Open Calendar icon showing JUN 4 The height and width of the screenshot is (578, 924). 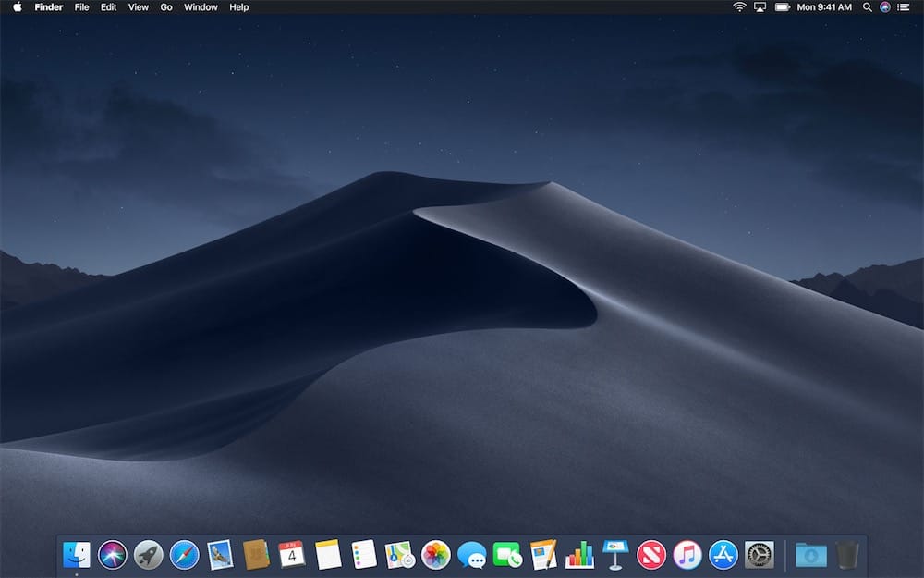[292, 554]
